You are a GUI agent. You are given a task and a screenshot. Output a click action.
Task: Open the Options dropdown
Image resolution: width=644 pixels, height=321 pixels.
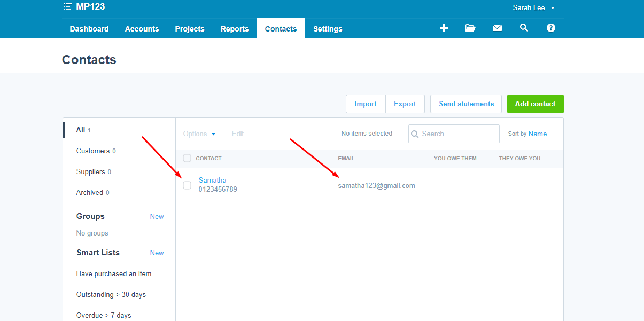[x=199, y=134]
